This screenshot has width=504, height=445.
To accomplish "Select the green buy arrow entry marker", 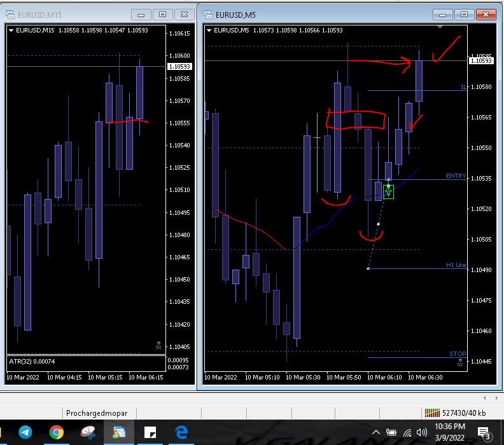I will click(388, 191).
